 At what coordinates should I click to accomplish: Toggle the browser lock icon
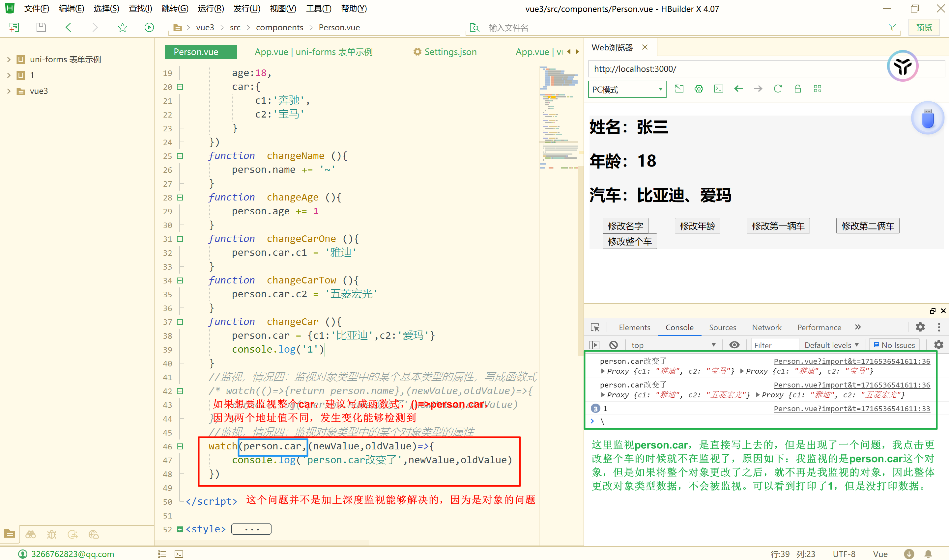(797, 89)
